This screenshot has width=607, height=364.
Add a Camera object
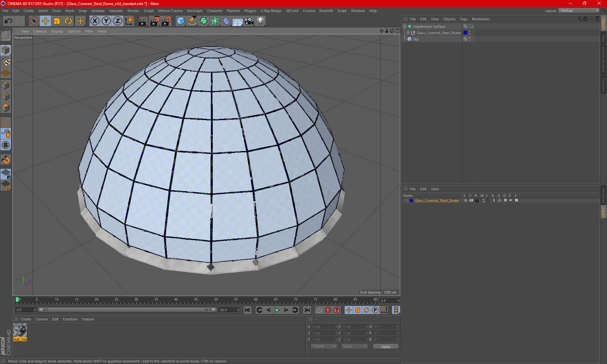coord(249,21)
